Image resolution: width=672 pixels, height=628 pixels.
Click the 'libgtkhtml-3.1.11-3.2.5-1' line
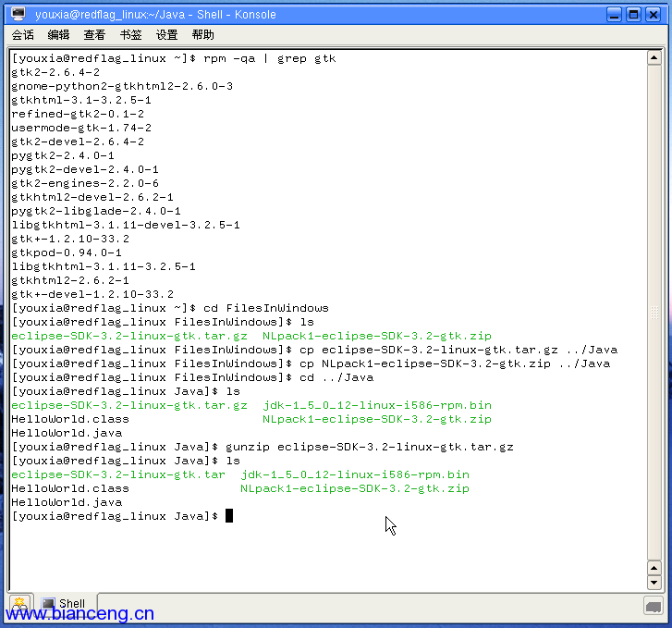[x=104, y=266]
